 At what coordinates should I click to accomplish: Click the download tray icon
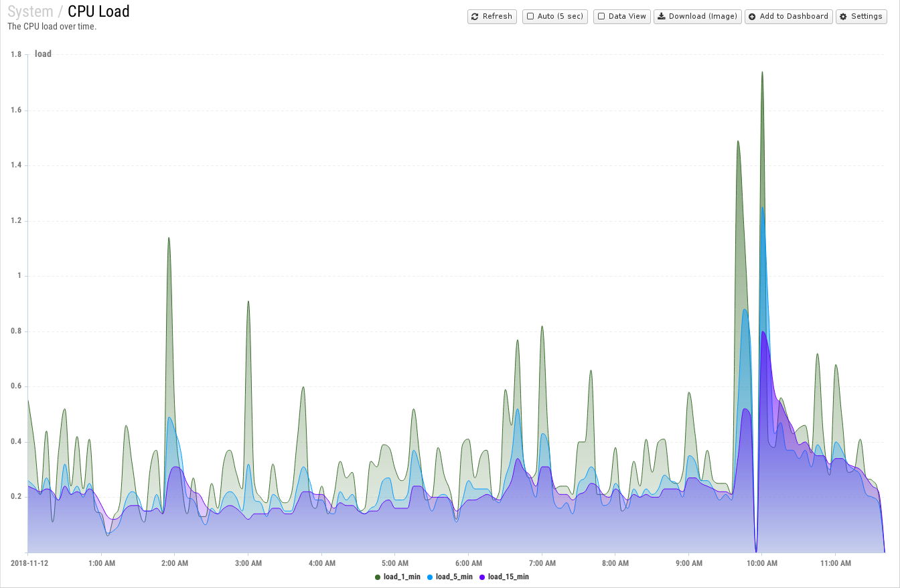click(x=661, y=17)
